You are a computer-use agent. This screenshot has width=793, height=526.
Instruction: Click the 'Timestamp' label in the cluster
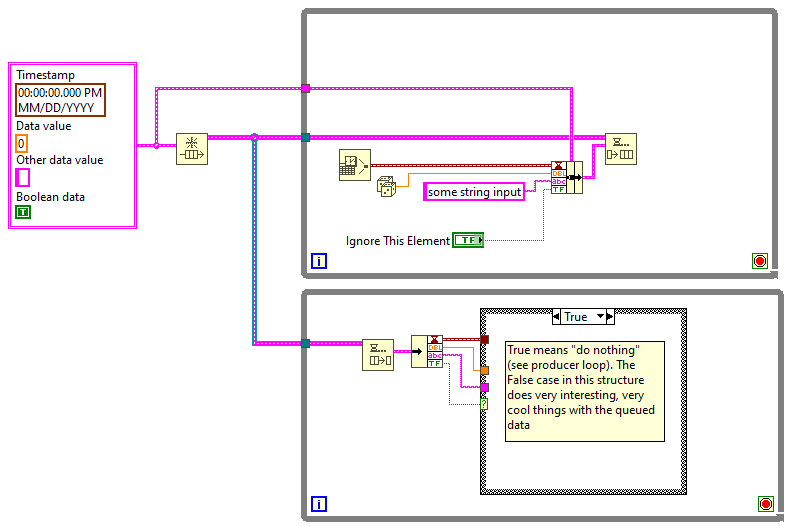(x=46, y=75)
